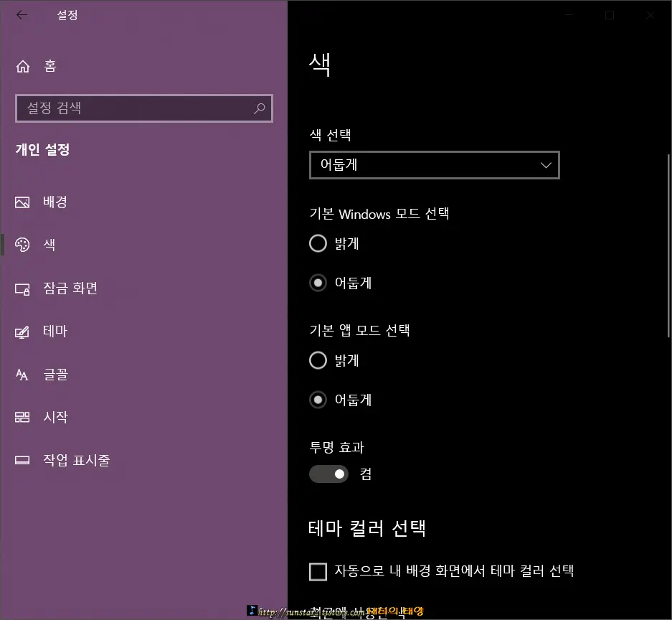Select 밝게 for 기본 앱 모드
Screen dimensions: 672x620
pyautogui.click(x=318, y=360)
